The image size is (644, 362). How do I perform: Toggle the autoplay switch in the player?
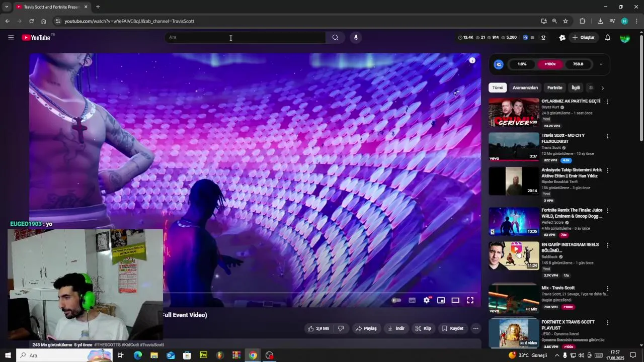396,300
